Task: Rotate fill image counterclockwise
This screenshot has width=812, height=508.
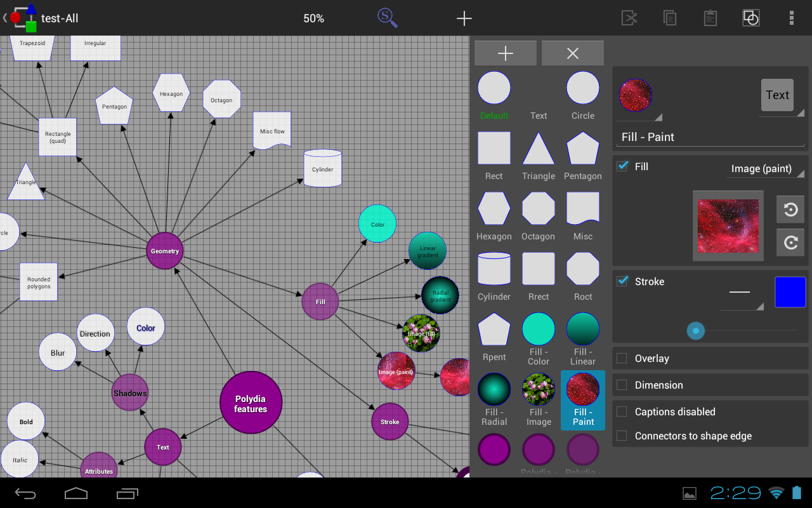Action: 790,210
